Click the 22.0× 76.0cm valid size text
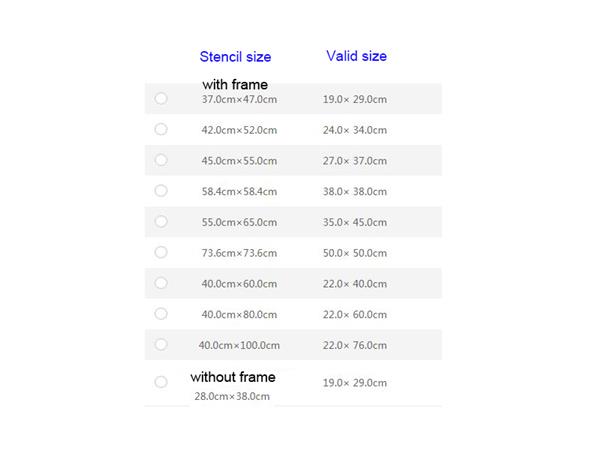The height and width of the screenshot is (450, 600). click(x=354, y=345)
